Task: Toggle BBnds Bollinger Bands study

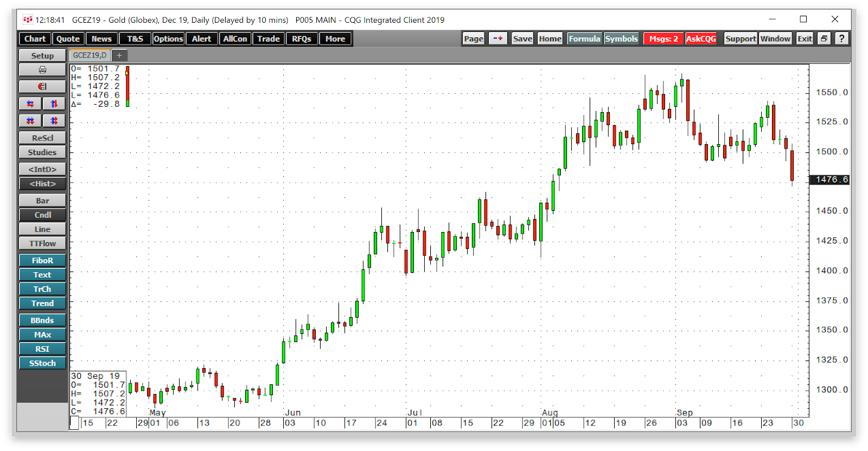Action: 42,320
